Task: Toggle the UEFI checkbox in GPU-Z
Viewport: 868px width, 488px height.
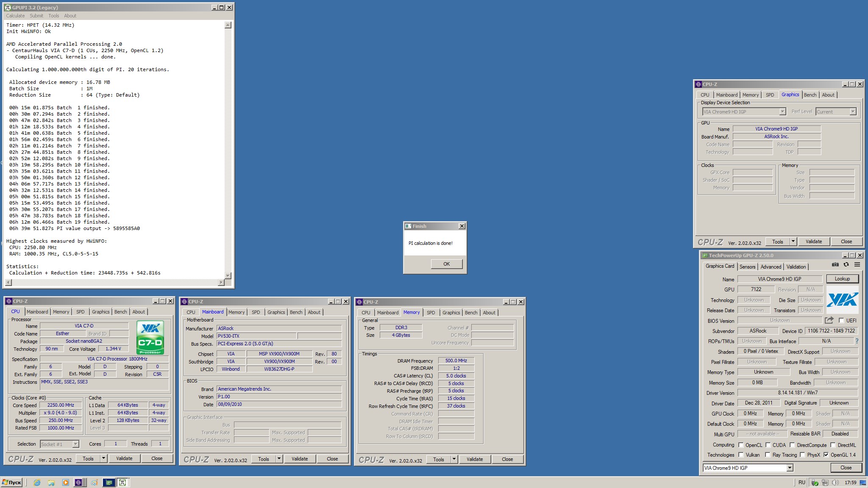Action: [841, 321]
